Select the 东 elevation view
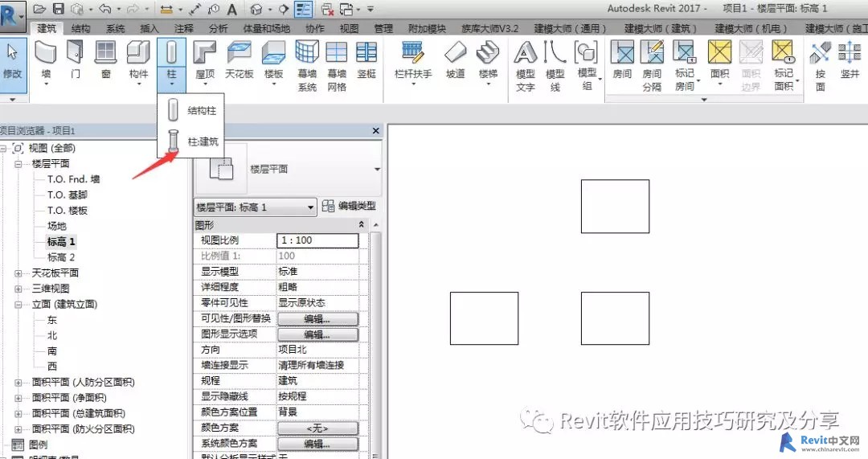The height and width of the screenshot is (459, 868). tap(52, 319)
